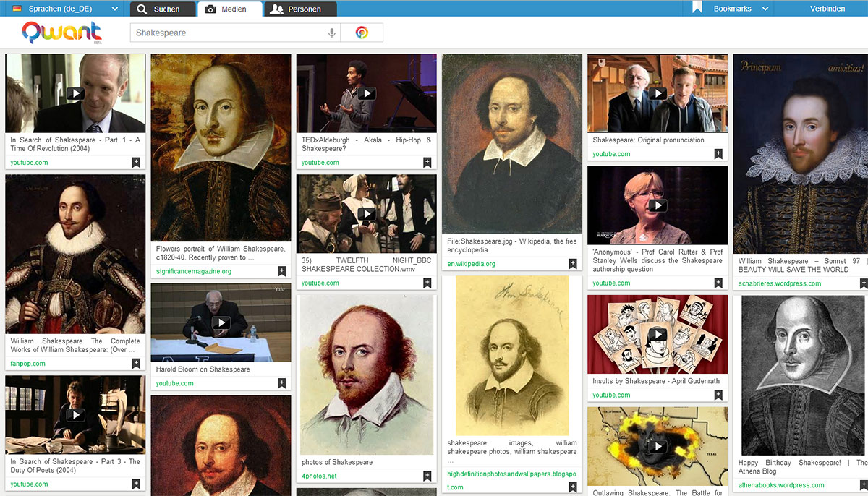Open the Wikipedia Shakespeare.jpg portrait thumbnail
868x496 pixels.
[x=512, y=144]
